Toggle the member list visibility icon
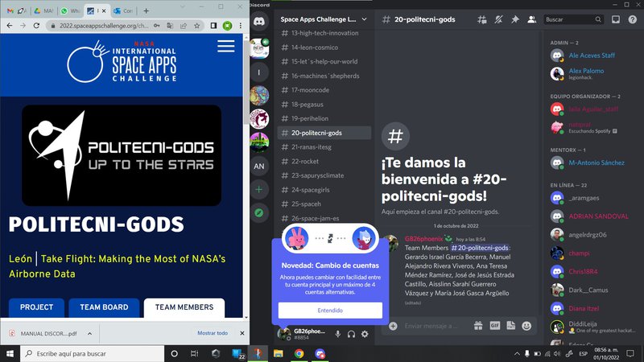This screenshot has height=362, width=644. point(531,19)
